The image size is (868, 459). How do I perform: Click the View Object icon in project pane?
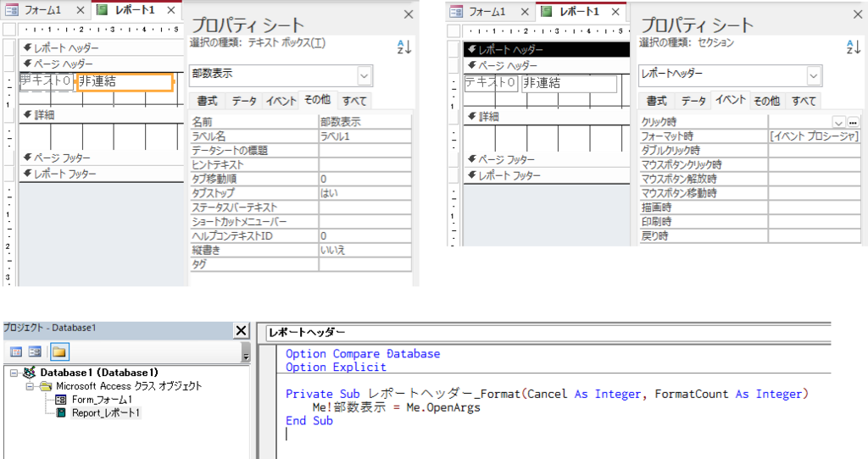click(x=36, y=351)
